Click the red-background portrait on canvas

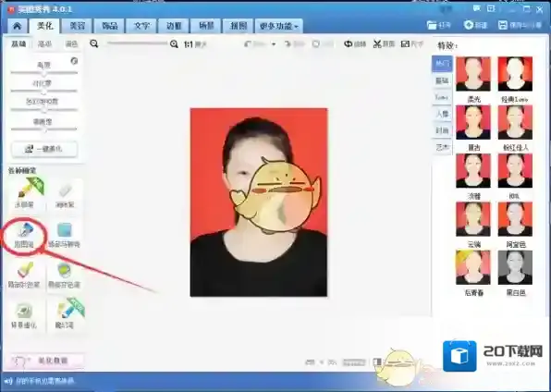click(259, 202)
